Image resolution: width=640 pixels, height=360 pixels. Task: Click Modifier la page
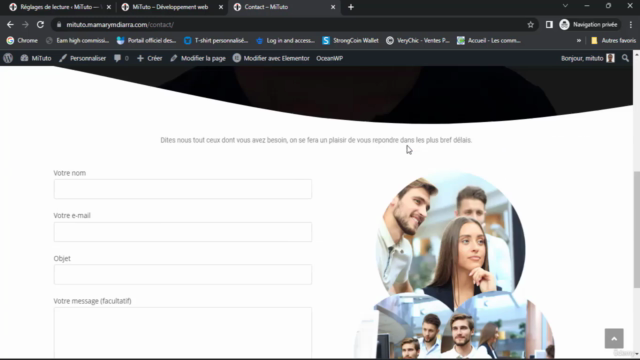[x=198, y=58]
